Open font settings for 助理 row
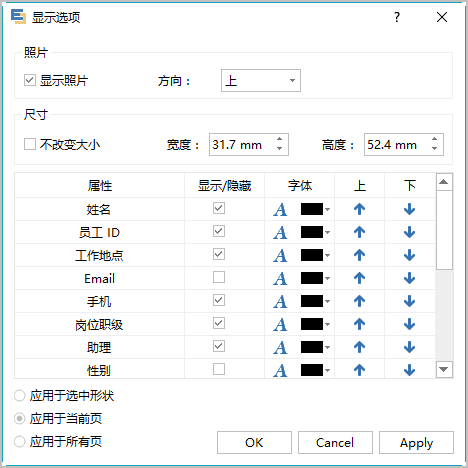The image size is (468, 468). (280, 348)
